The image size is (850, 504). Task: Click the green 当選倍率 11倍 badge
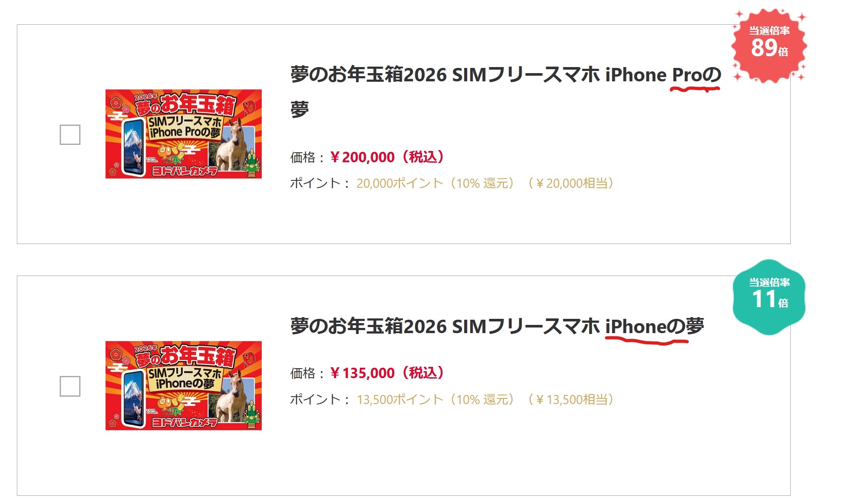(769, 297)
